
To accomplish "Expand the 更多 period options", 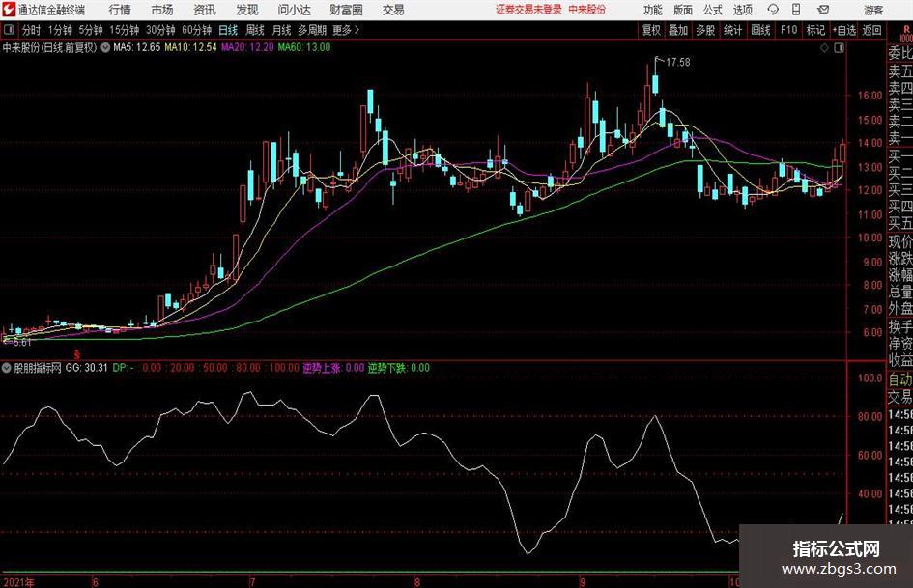I will tap(346, 30).
